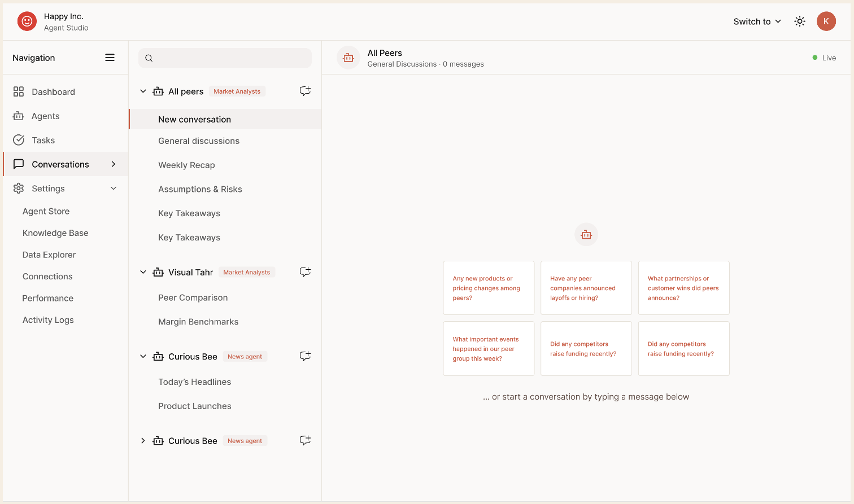Collapse the Settings submenu
854x504 pixels.
click(113, 188)
